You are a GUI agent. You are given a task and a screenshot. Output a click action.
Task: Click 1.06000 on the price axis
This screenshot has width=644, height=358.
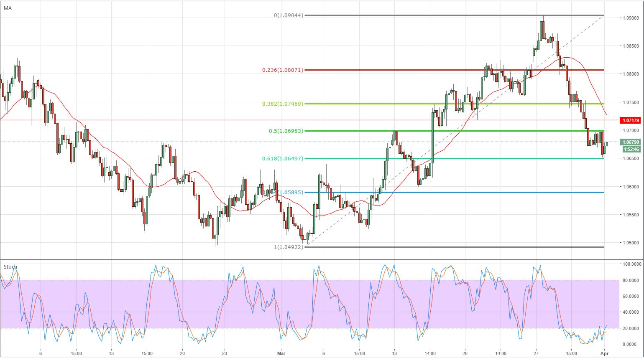pos(630,187)
